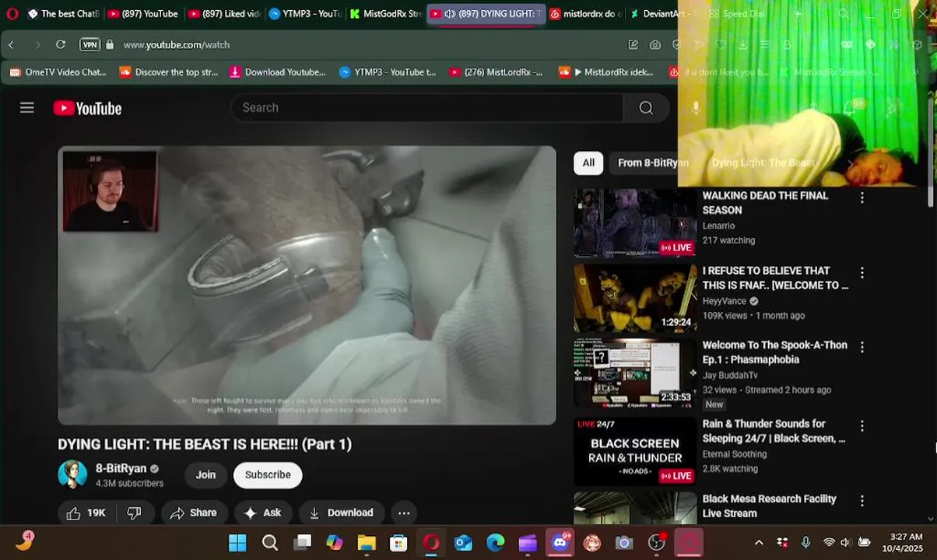This screenshot has height=560, width=937.
Task: Go back with browser back arrow
Action: pyautogui.click(x=12, y=45)
